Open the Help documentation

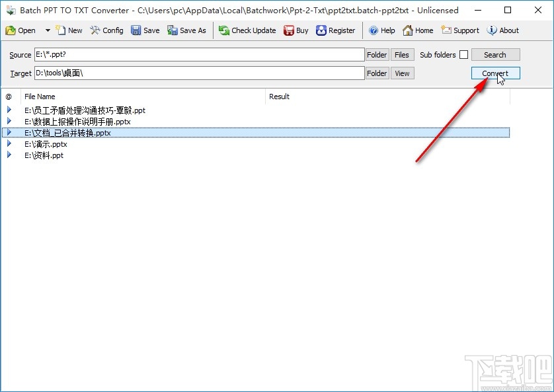pos(382,30)
